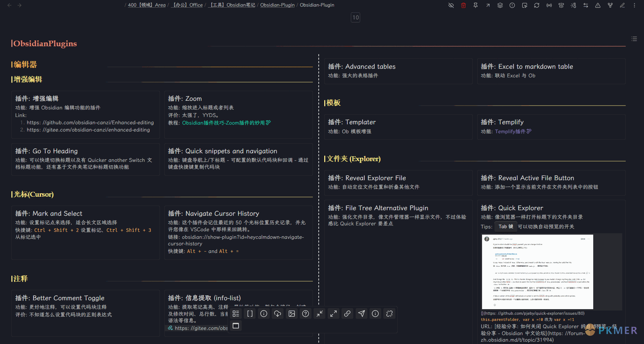Click the circled exclamation icon in header
This screenshot has width=644, height=344.
point(512,5)
